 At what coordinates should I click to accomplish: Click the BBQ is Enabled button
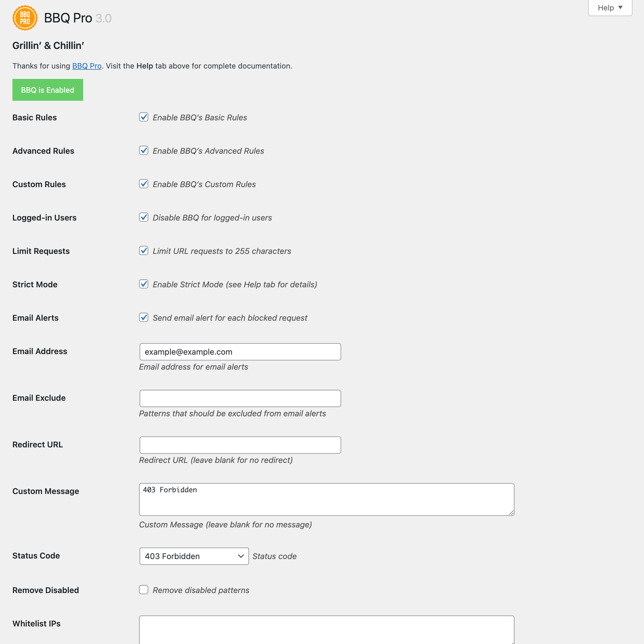click(48, 90)
